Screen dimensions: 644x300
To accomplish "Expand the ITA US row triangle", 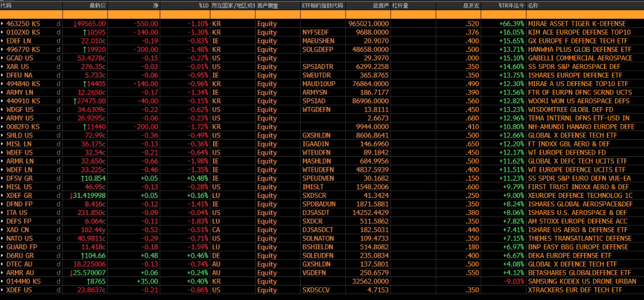I will [x=2, y=212].
